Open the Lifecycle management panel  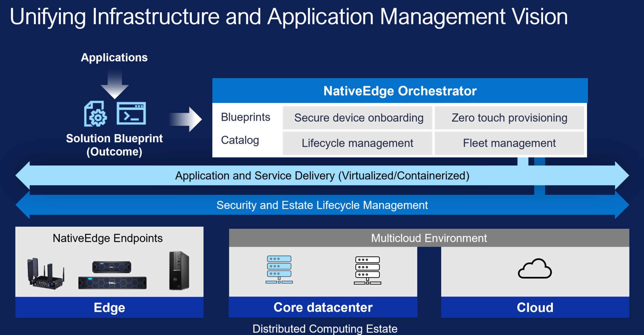357,143
